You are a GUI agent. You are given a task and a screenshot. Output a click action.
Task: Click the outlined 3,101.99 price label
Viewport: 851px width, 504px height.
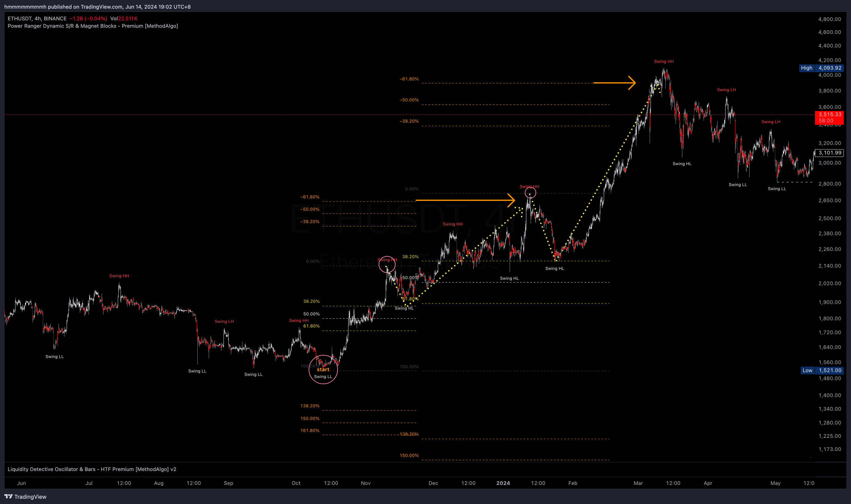pos(829,153)
